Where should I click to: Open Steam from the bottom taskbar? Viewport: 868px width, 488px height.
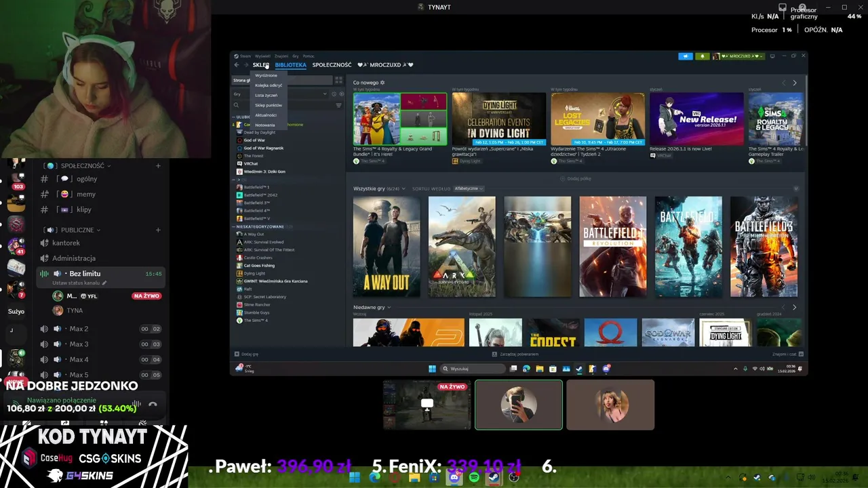click(494, 477)
